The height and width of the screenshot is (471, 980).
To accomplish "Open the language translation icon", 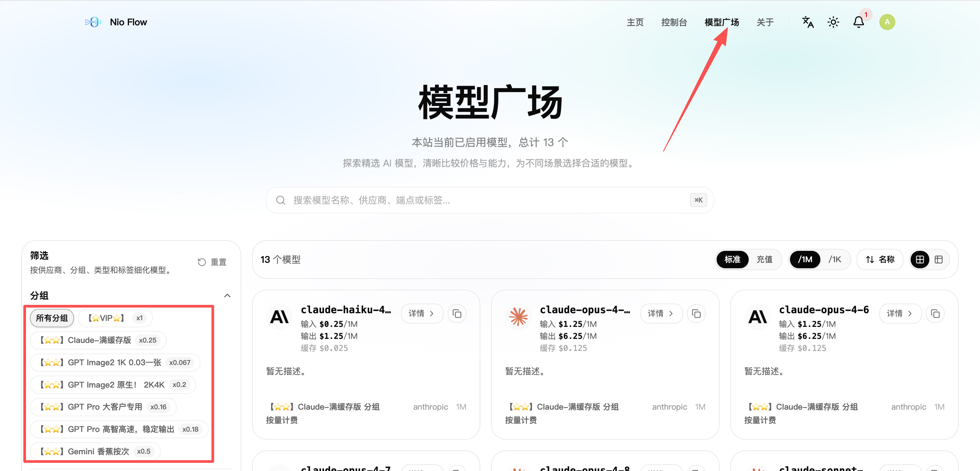I will (x=808, y=22).
